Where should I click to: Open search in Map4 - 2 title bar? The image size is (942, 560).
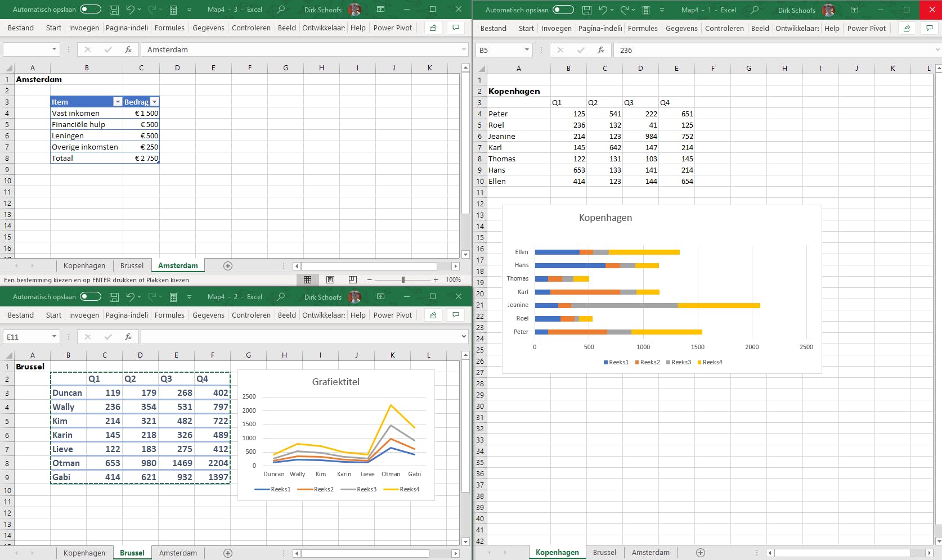pyautogui.click(x=281, y=297)
